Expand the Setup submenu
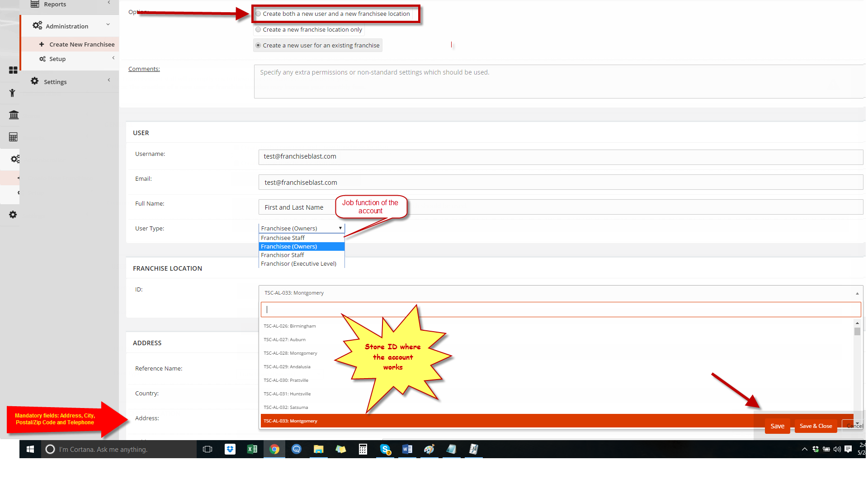The height and width of the screenshot is (488, 868). click(x=57, y=59)
